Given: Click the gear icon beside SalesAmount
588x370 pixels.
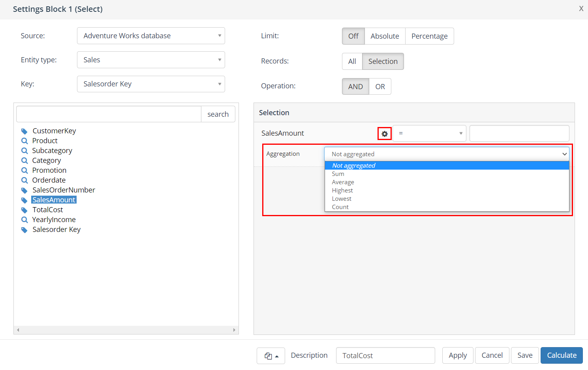Looking at the screenshot, I should [x=385, y=134].
